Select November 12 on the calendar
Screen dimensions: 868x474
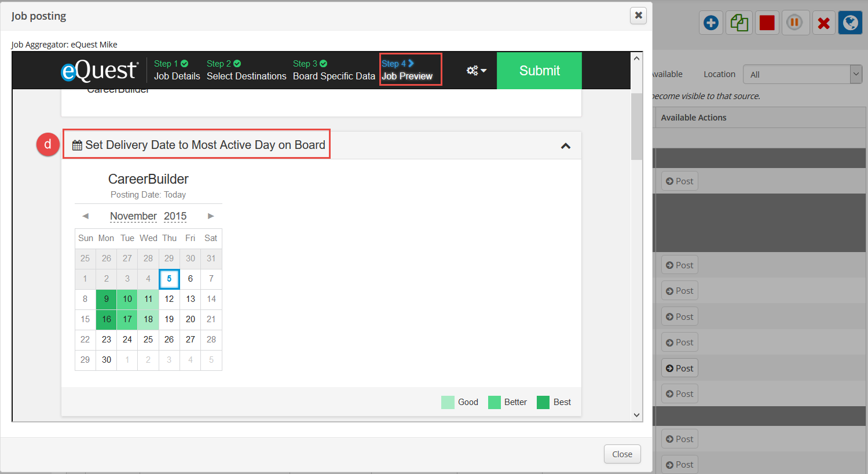pyautogui.click(x=169, y=299)
